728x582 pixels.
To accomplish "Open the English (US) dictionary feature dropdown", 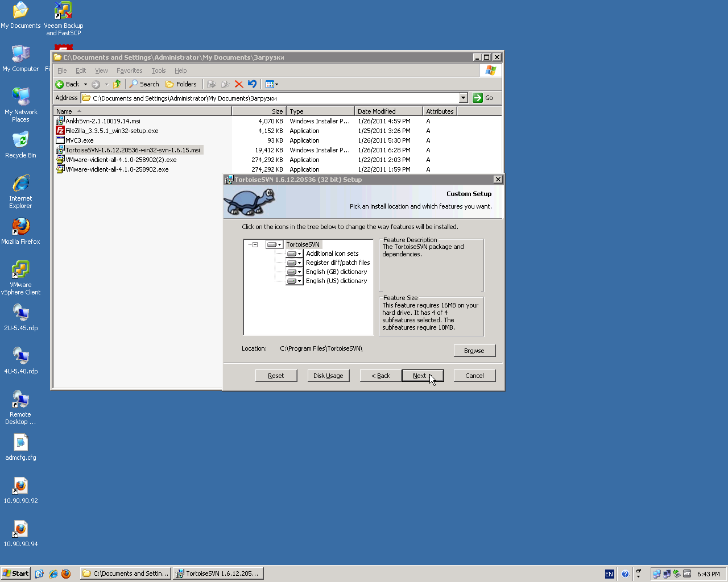I will pos(294,281).
